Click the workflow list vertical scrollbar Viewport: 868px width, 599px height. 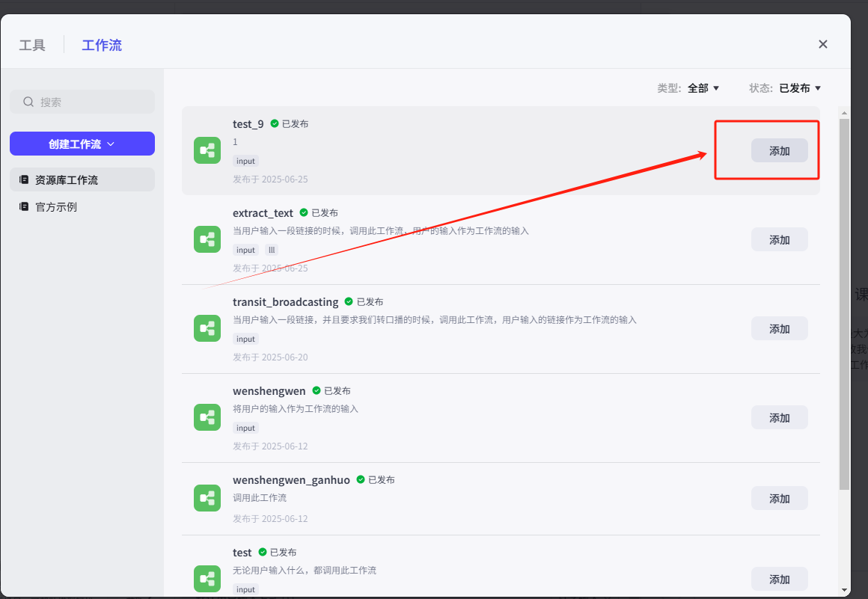pos(844,299)
